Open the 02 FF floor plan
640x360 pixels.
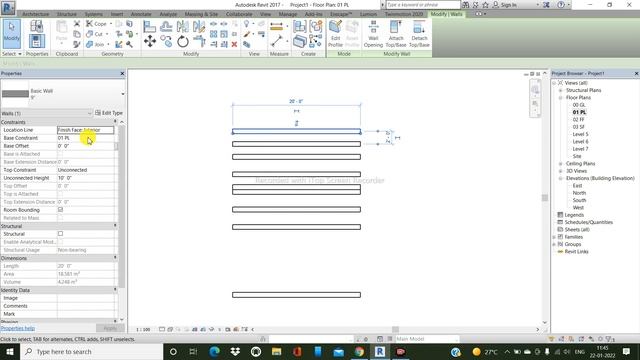tap(578, 120)
